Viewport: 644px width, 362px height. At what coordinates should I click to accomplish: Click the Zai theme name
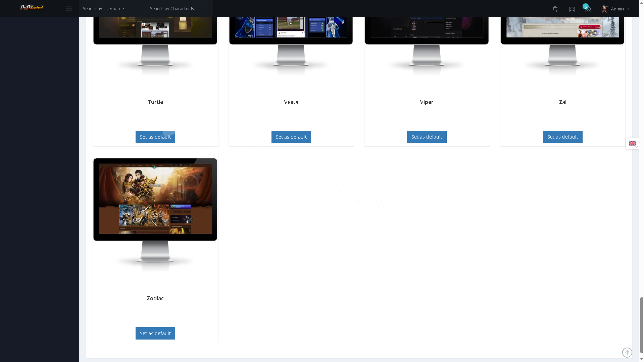point(562,102)
